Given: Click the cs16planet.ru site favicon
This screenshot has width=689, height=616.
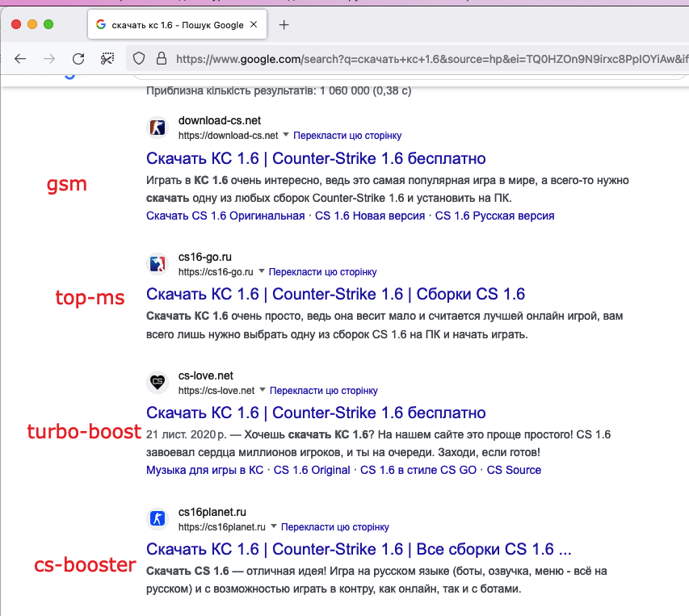Looking at the screenshot, I should click(x=158, y=518).
